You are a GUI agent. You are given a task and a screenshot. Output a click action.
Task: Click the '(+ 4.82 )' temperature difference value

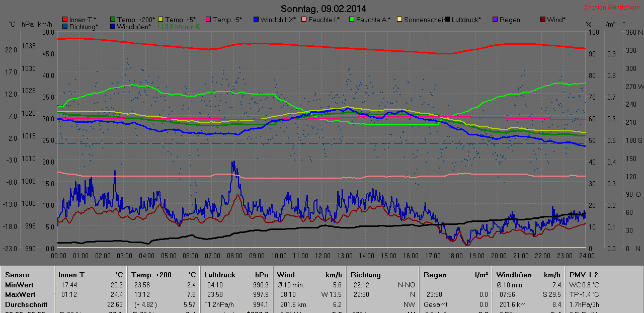tap(146, 304)
